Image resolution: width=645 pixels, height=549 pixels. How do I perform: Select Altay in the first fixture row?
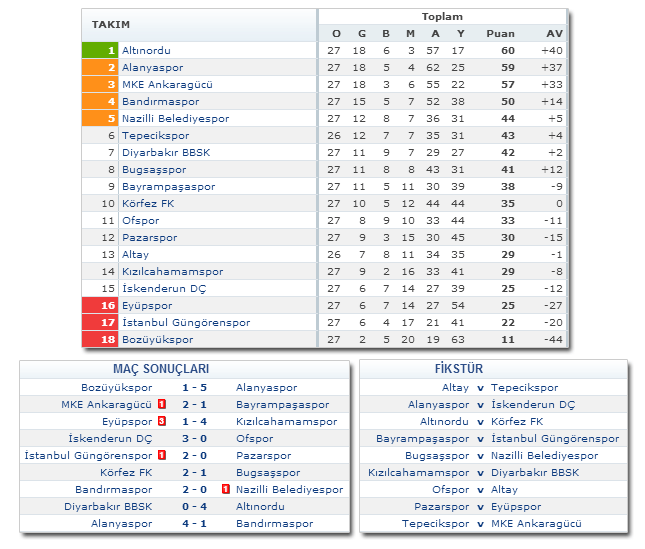454,388
